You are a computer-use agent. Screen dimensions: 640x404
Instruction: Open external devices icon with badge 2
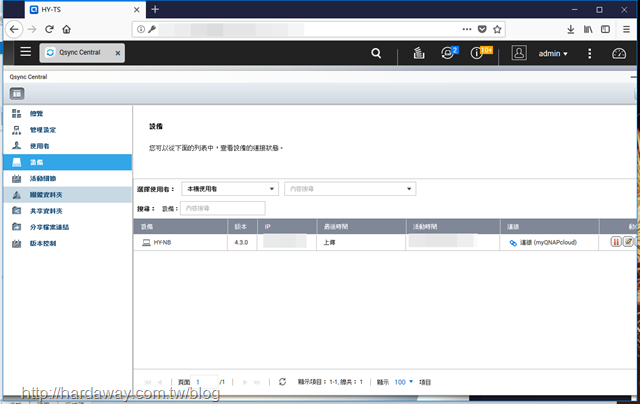pos(449,53)
